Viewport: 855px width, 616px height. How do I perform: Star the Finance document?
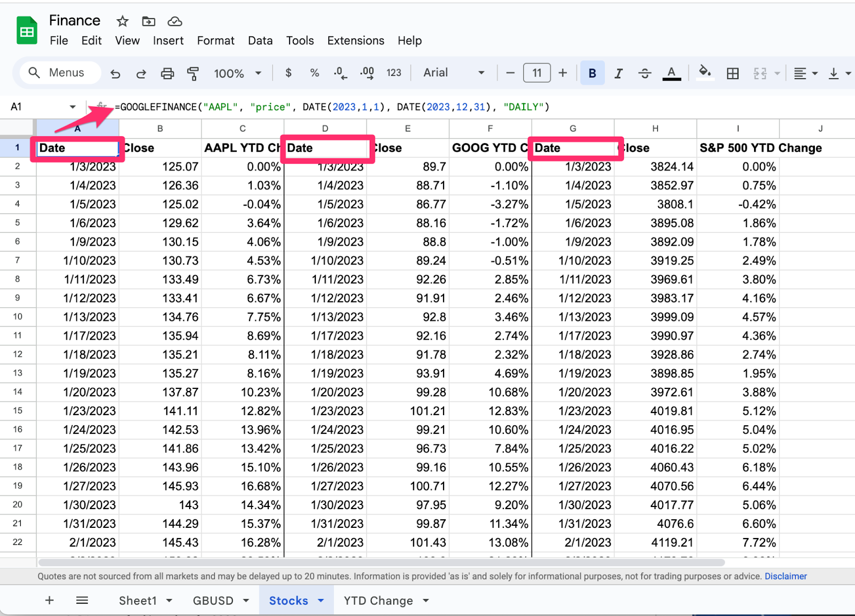pos(122,21)
